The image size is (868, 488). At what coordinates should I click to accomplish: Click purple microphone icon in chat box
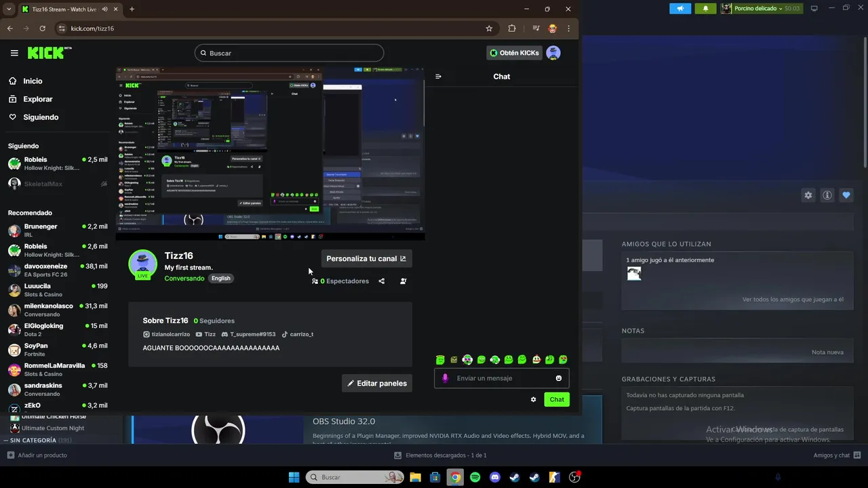coord(445,378)
